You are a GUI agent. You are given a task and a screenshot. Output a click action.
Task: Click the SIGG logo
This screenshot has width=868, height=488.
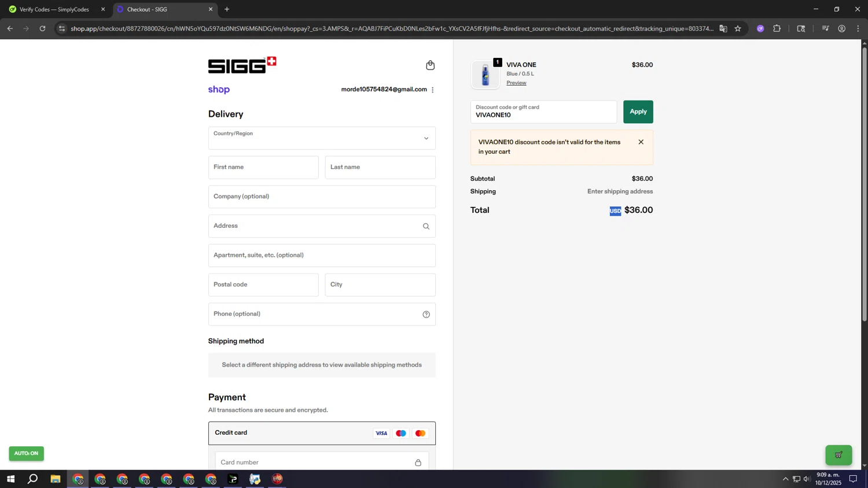[242, 65]
